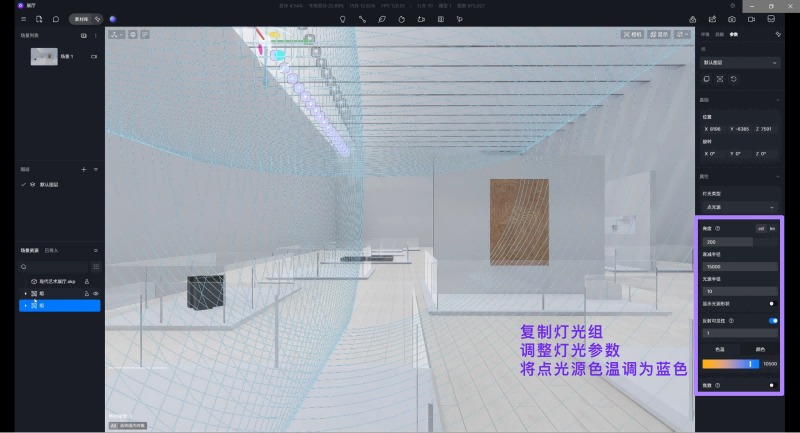Open the hamburger menu icon at top-left
Viewport: 800px width, 433px height.
tap(24, 19)
